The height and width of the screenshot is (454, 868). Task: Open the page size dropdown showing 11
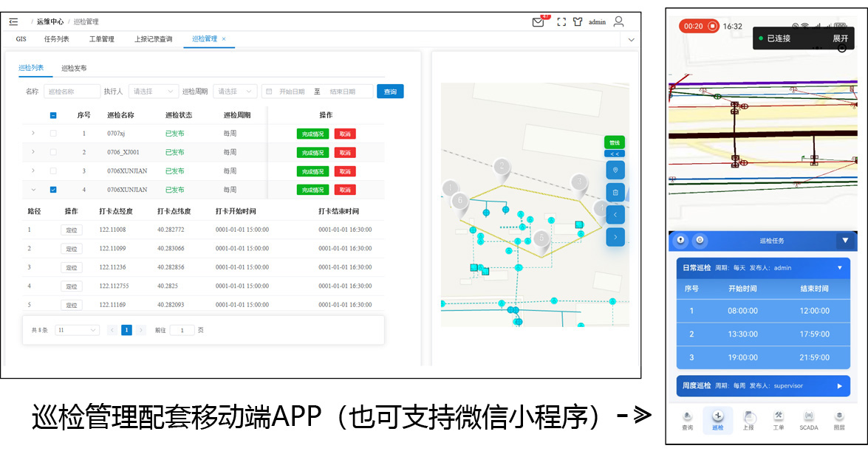click(77, 330)
